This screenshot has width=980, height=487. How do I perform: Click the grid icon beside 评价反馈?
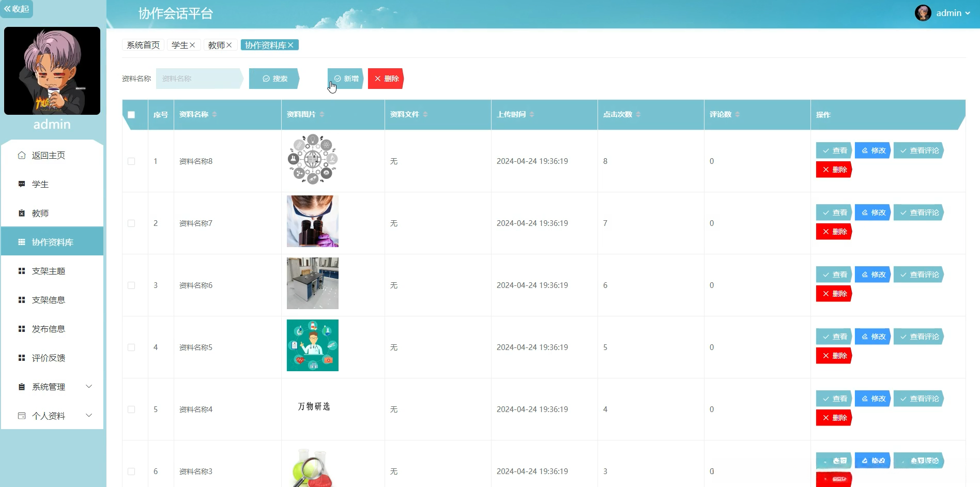point(22,358)
